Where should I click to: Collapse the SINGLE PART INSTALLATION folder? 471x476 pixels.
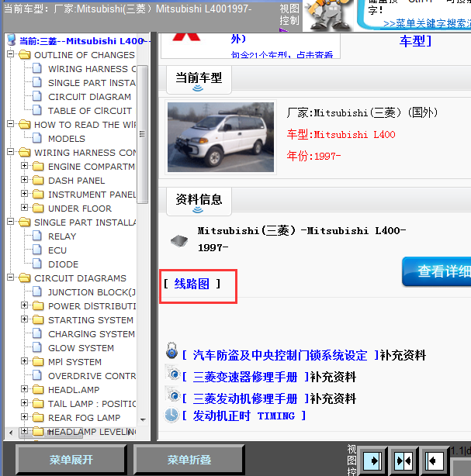[11, 222]
